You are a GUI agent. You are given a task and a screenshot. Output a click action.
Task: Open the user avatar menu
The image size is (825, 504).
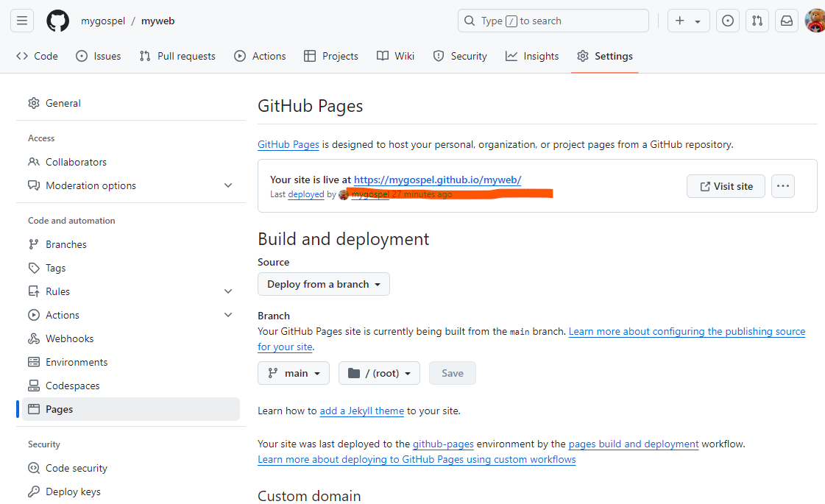tap(815, 21)
